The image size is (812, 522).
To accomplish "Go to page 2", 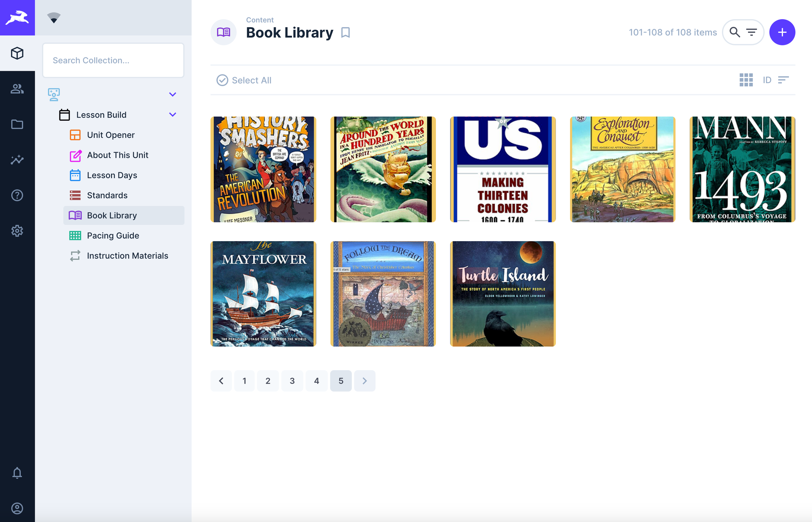I will 268,381.
